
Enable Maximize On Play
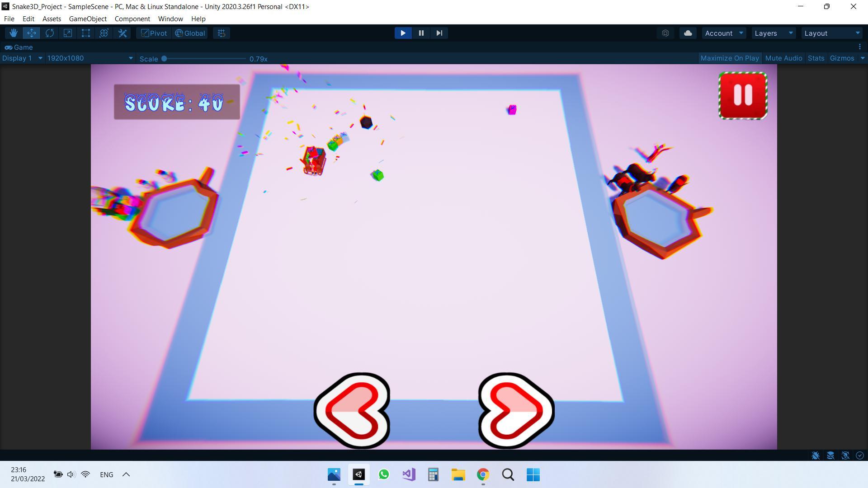(730, 58)
